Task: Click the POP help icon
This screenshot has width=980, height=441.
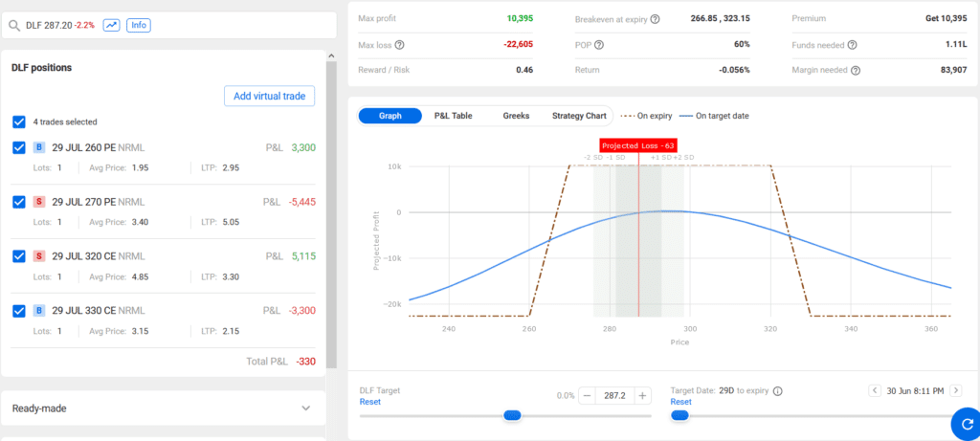Action: pos(599,45)
